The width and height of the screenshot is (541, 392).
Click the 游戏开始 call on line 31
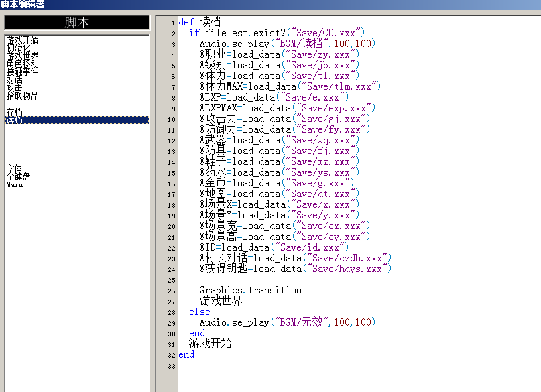pyautogui.click(x=210, y=344)
